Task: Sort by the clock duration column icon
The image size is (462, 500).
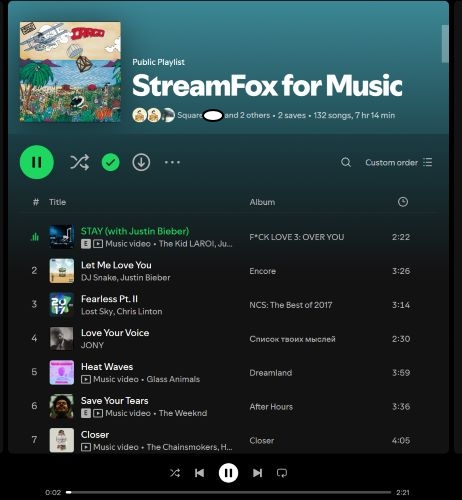Action: click(x=403, y=202)
